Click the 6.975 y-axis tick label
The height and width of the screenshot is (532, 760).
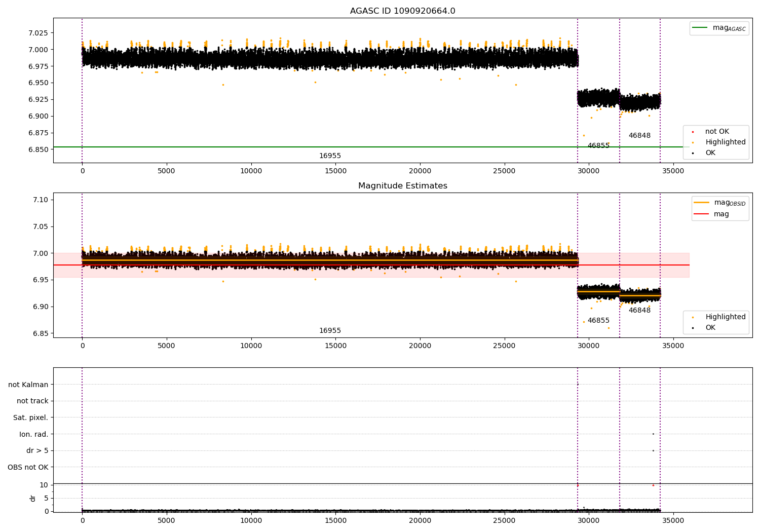tap(39, 66)
